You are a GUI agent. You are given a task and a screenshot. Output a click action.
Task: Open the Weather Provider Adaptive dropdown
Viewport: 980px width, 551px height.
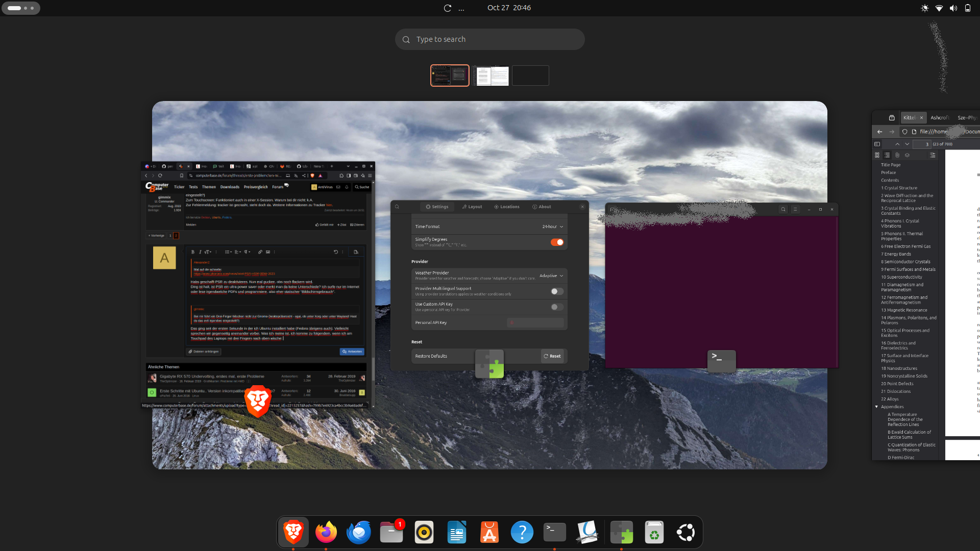(x=551, y=275)
